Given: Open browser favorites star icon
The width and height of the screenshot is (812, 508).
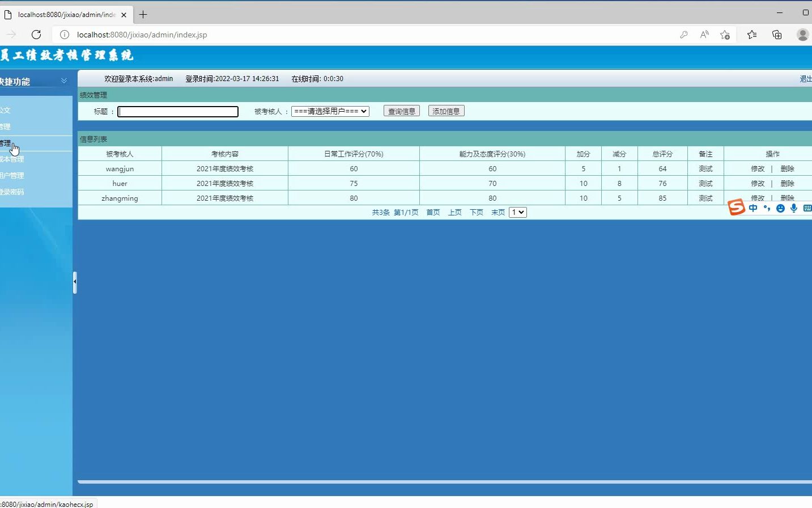Looking at the screenshot, I should pos(751,35).
